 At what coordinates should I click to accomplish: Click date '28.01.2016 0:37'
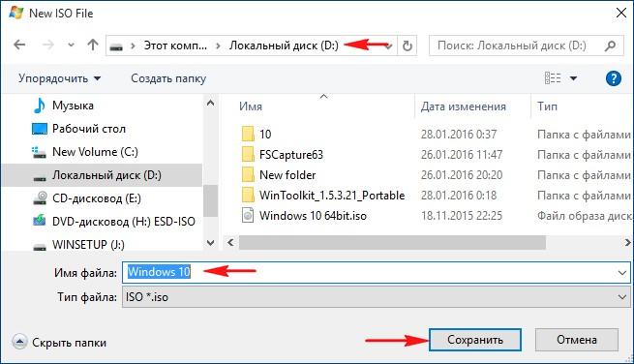(459, 134)
